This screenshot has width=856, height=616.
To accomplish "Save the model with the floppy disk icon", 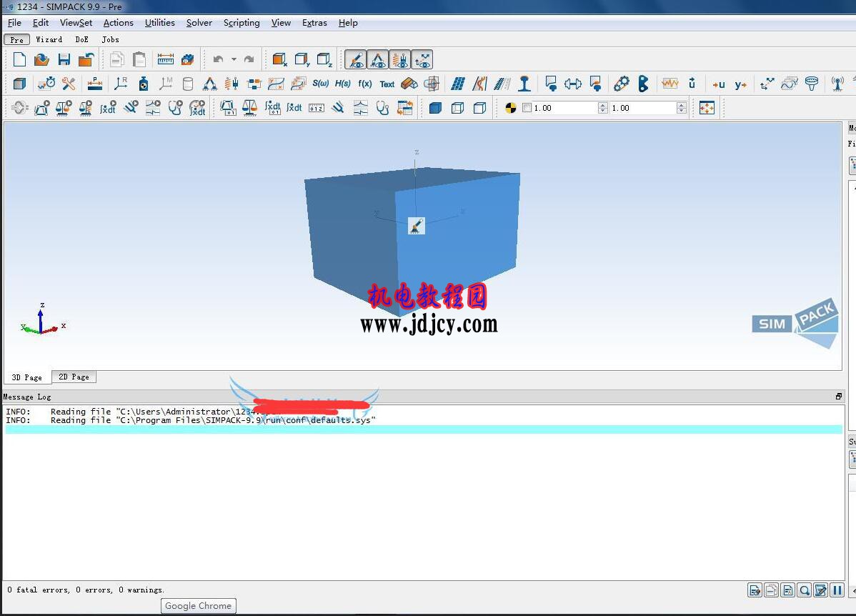I will click(x=64, y=59).
